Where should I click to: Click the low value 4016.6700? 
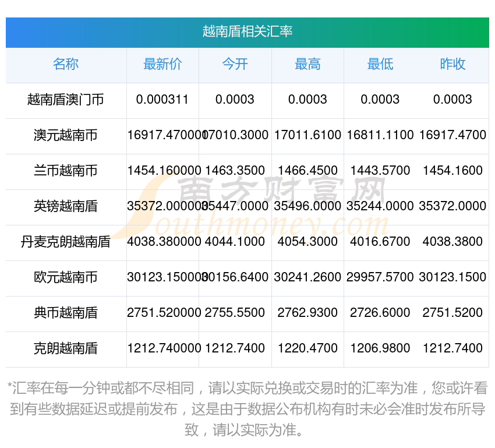point(380,242)
